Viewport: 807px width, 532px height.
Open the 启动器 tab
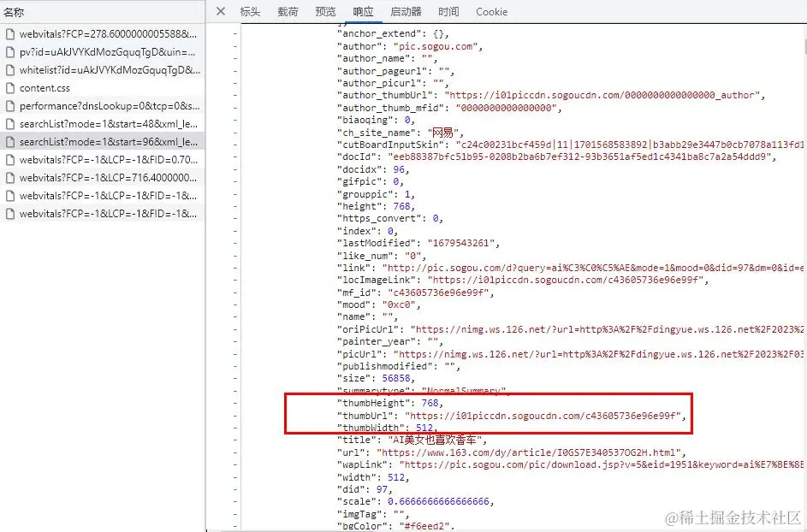pyautogui.click(x=406, y=11)
